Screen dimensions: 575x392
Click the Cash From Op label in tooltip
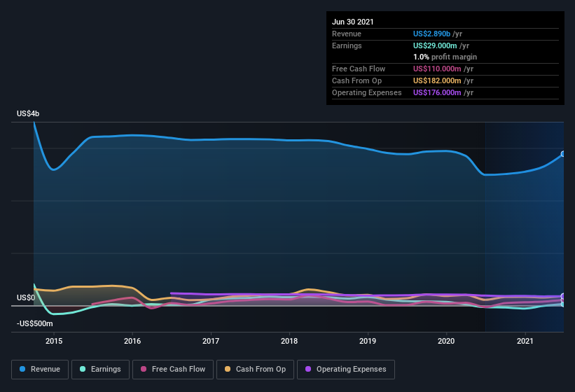coord(356,80)
